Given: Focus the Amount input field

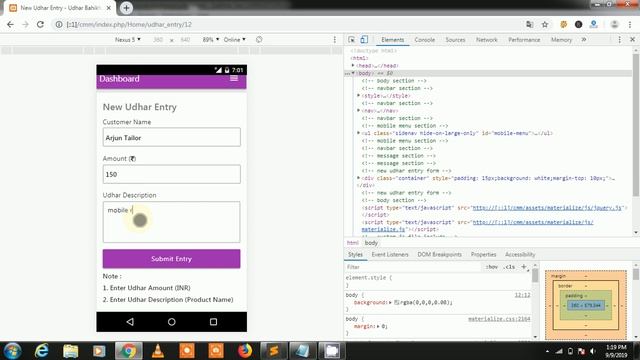Looking at the screenshot, I should 171,174.
